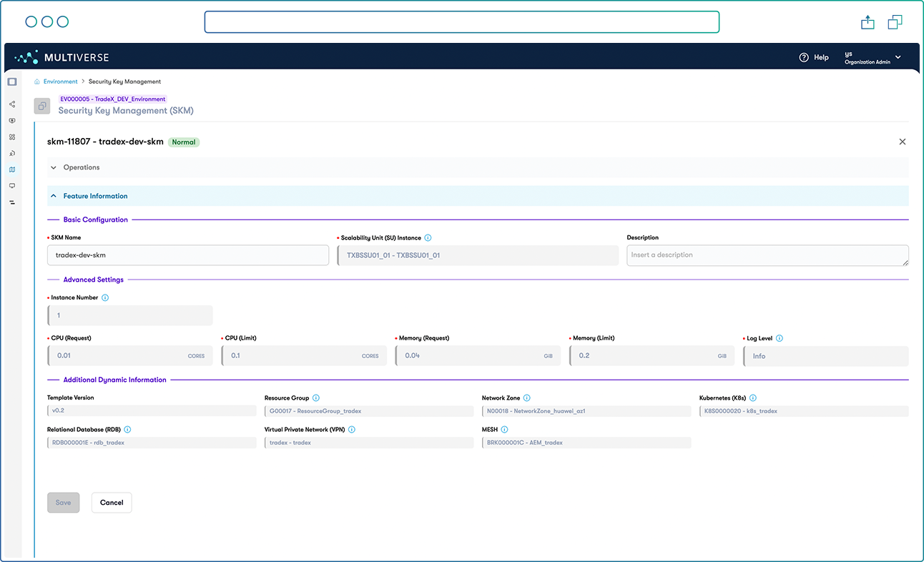This screenshot has height=562, width=924.
Task: Click the skm-11807 - tradex-dev-skm title
Action: (105, 142)
